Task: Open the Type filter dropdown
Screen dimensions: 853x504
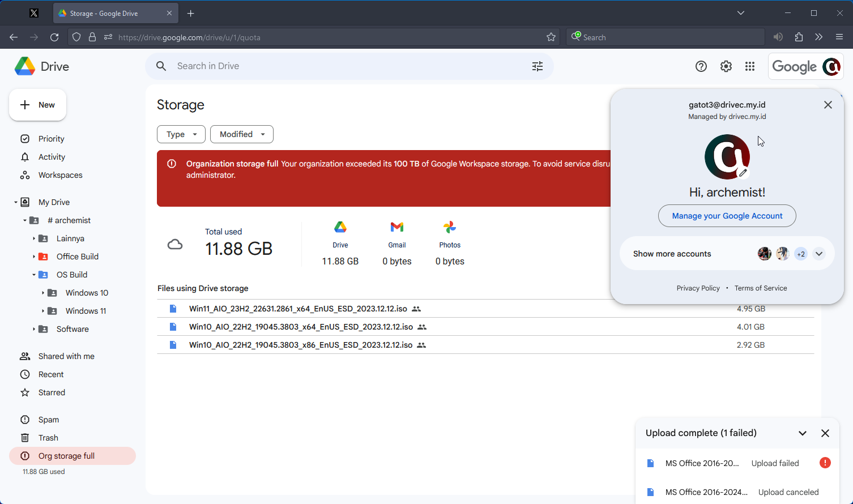Action: coord(181,134)
